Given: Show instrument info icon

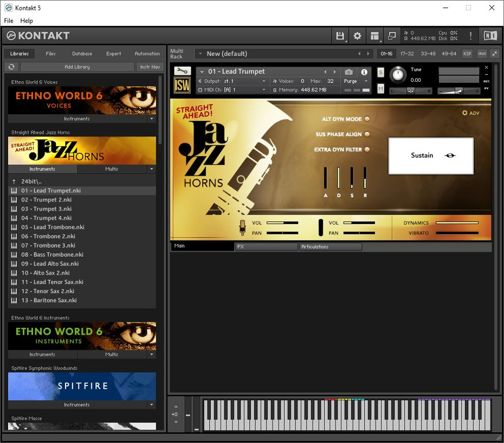Looking at the screenshot, I should [364, 72].
